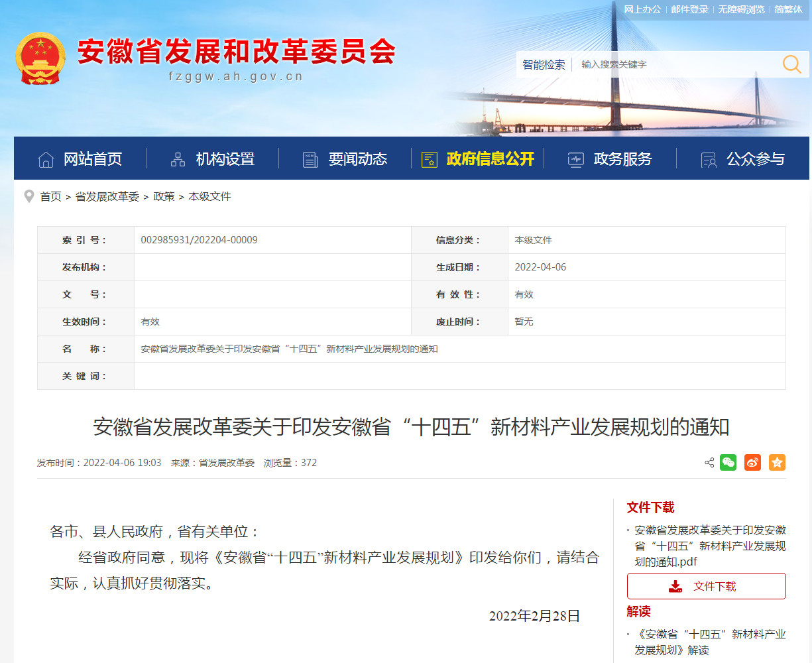This screenshot has height=663, width=812.
Task: Click 有效 in 有效性 row
Action: pyautogui.click(x=524, y=294)
